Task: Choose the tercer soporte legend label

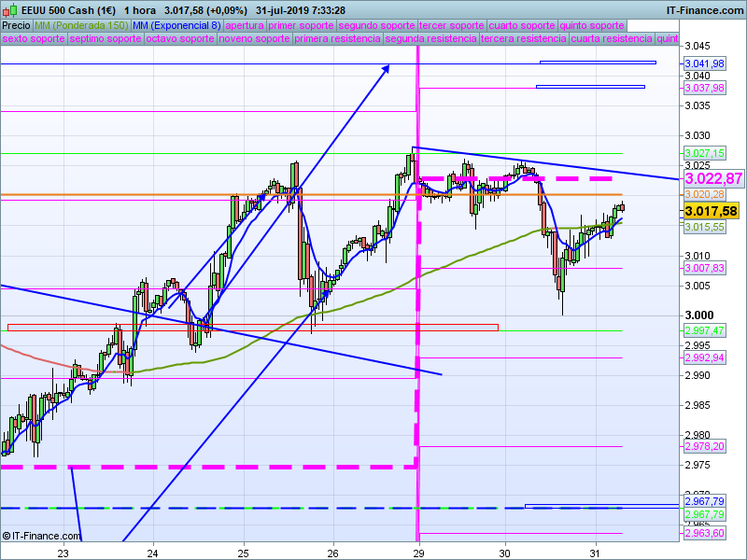Action: tap(450, 25)
